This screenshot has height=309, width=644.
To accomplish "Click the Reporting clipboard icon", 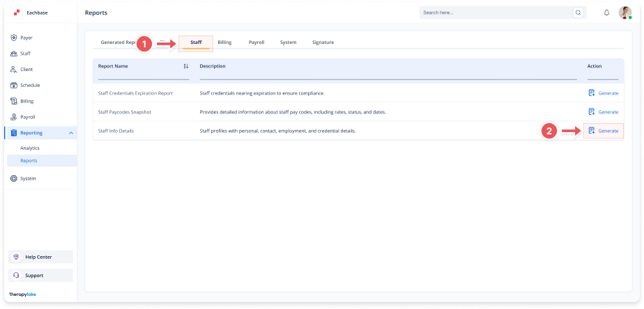I will tap(13, 133).
